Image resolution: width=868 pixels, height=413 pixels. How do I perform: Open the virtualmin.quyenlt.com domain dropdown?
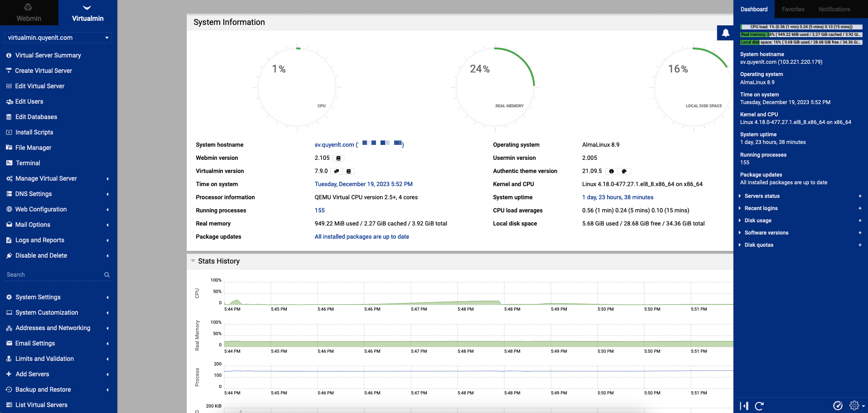click(x=58, y=38)
